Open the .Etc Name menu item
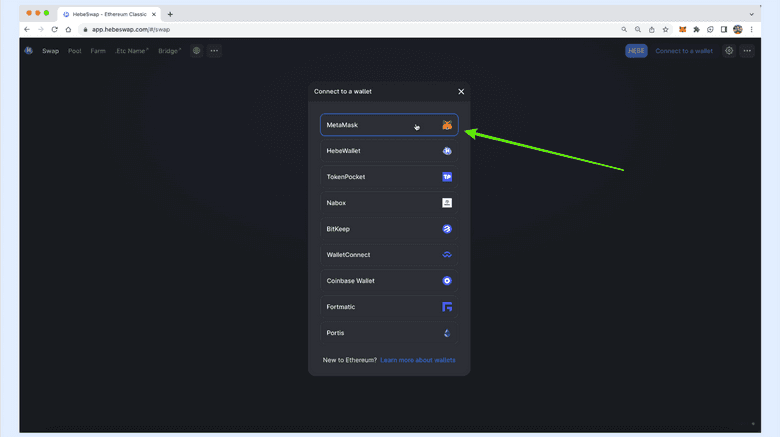This screenshot has width=780, height=437. tap(131, 51)
